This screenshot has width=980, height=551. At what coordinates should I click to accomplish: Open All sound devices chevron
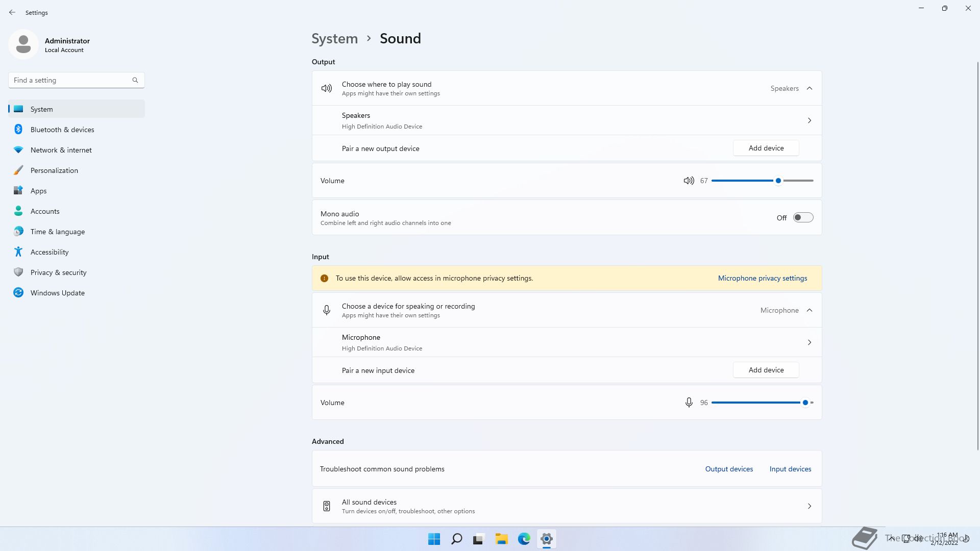tap(810, 506)
